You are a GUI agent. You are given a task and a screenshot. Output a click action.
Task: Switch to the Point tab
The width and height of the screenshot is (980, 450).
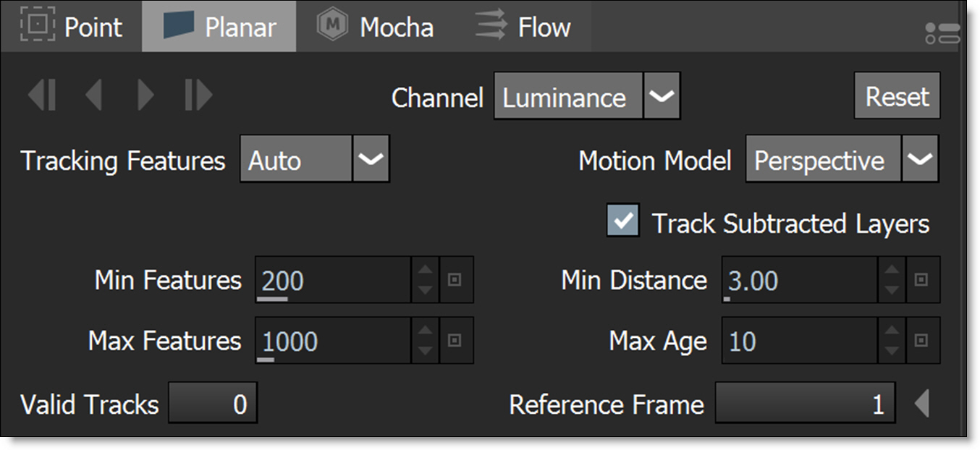[x=71, y=27]
